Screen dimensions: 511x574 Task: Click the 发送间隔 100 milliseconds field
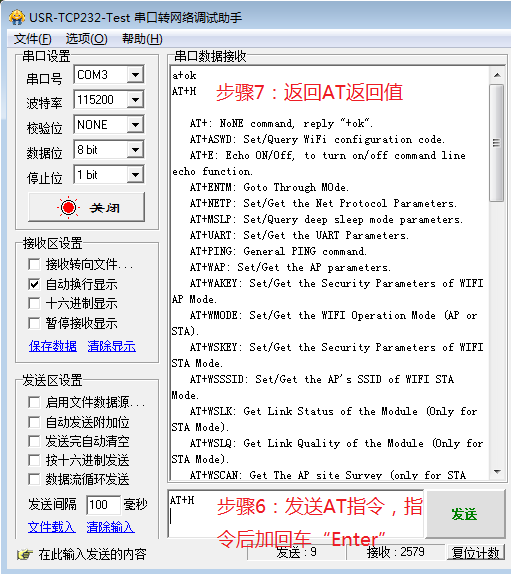tap(103, 505)
